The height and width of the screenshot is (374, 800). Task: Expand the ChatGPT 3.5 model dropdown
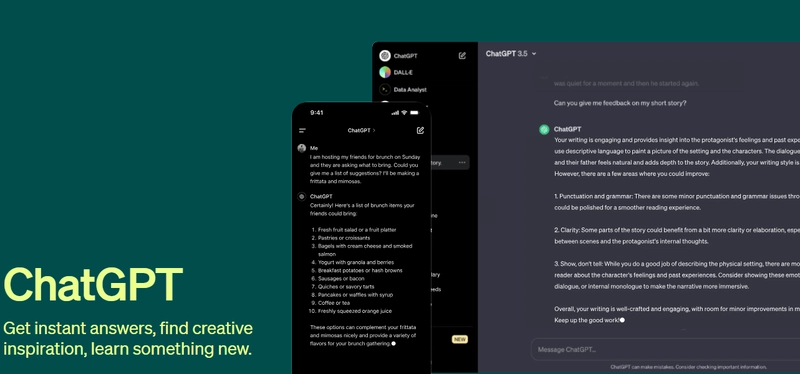tap(511, 54)
